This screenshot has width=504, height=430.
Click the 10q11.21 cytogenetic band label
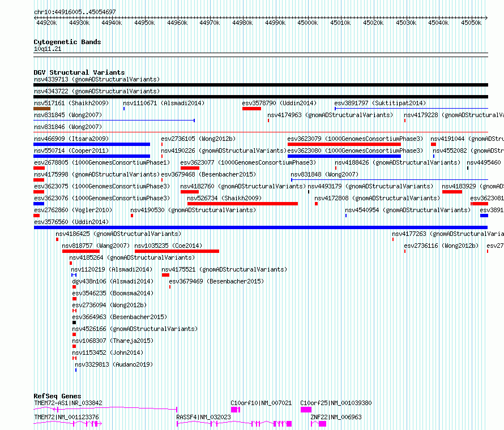coord(48,49)
